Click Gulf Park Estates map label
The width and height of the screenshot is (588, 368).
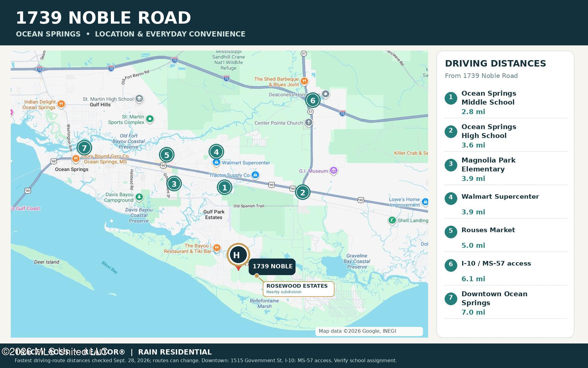[x=214, y=215]
